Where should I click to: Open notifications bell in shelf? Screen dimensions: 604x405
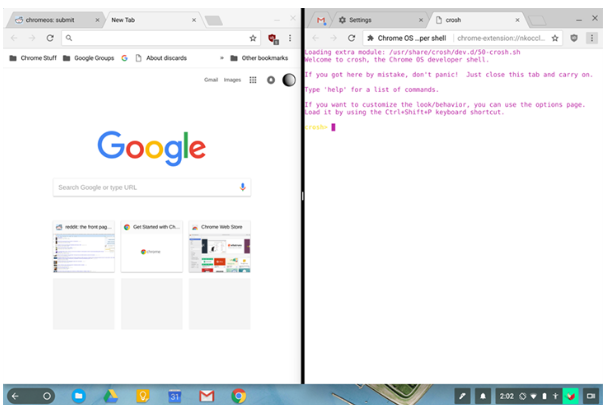click(483, 396)
